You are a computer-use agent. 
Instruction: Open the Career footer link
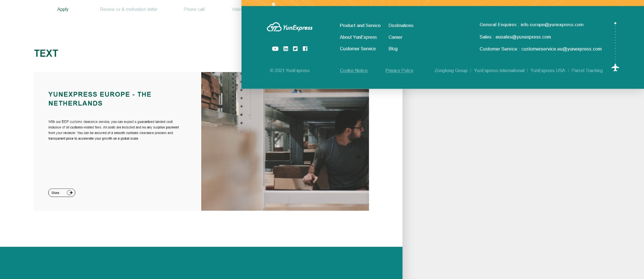395,37
